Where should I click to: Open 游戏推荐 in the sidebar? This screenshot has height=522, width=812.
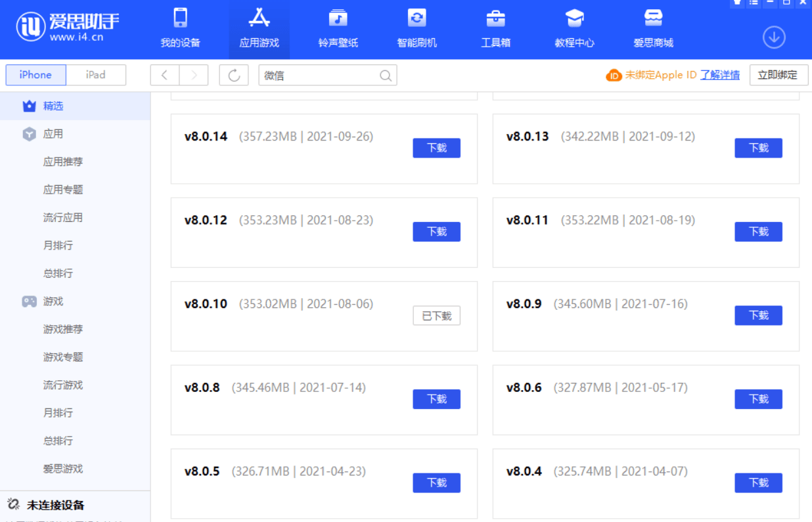click(63, 329)
